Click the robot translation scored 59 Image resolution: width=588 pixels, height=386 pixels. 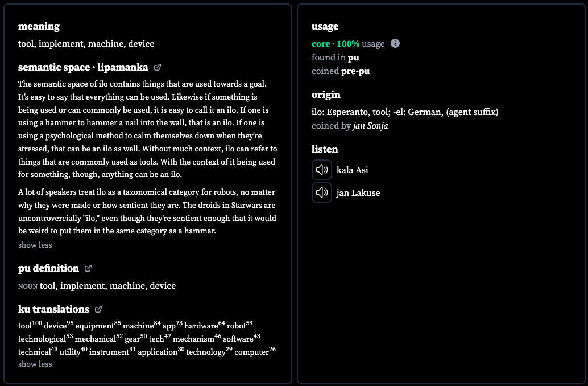(239, 325)
